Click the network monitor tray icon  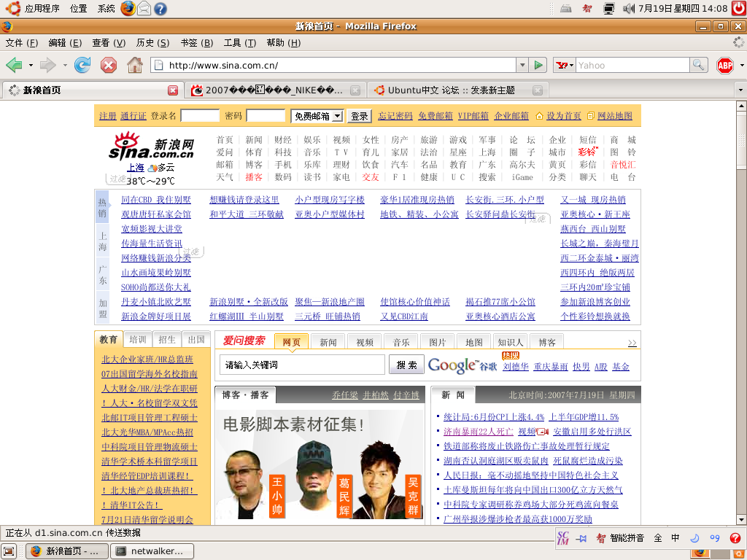609,9
